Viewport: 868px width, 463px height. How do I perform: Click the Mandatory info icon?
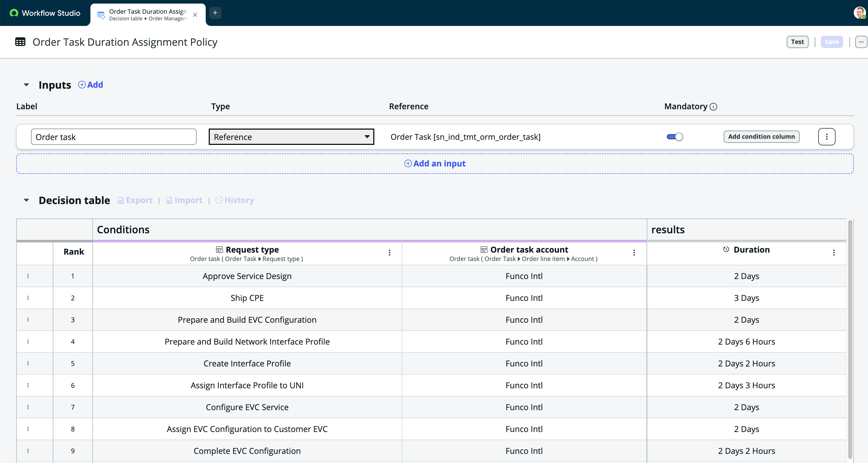(713, 106)
